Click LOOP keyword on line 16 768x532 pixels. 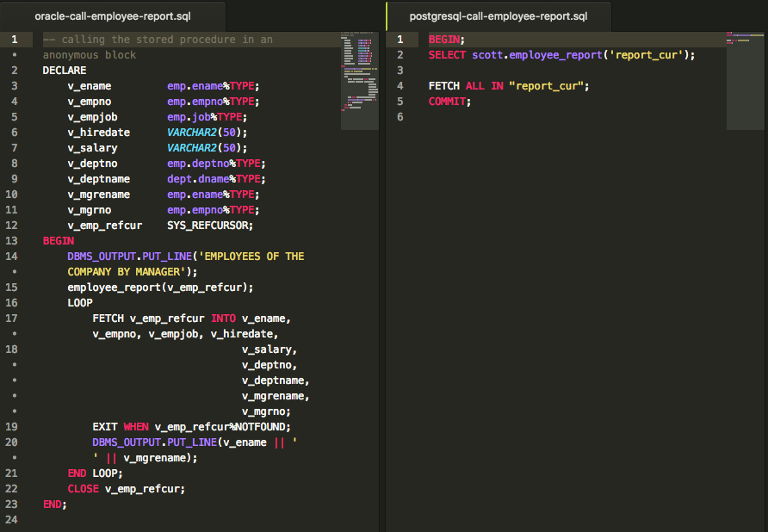coord(80,303)
